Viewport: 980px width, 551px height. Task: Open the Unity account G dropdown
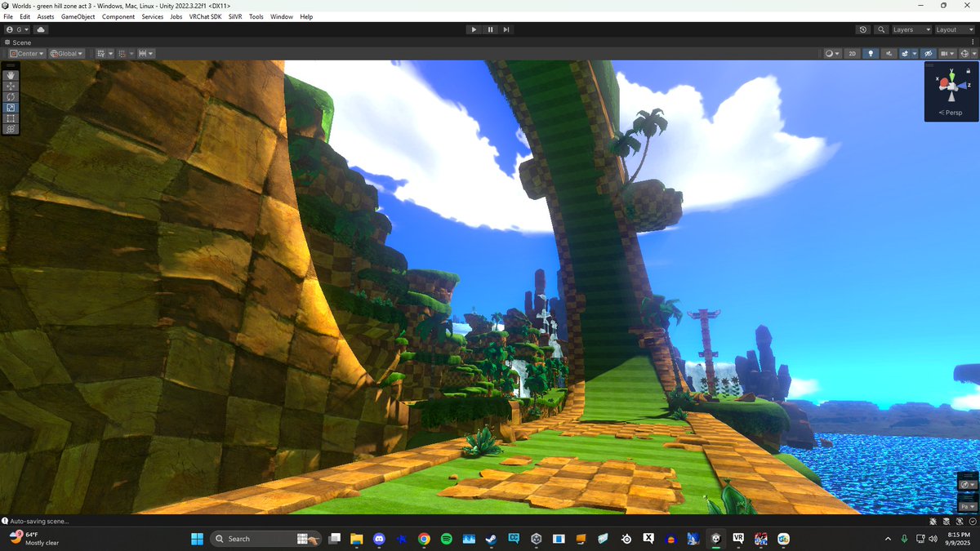(x=17, y=29)
